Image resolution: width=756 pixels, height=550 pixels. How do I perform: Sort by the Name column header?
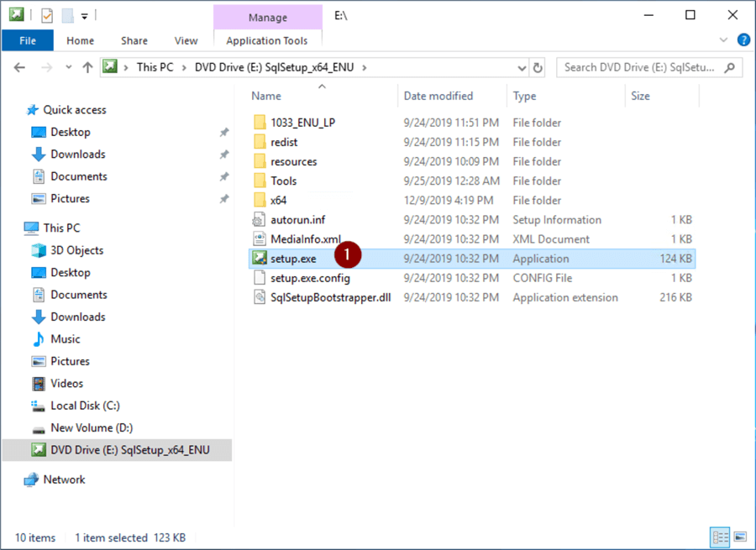point(266,96)
